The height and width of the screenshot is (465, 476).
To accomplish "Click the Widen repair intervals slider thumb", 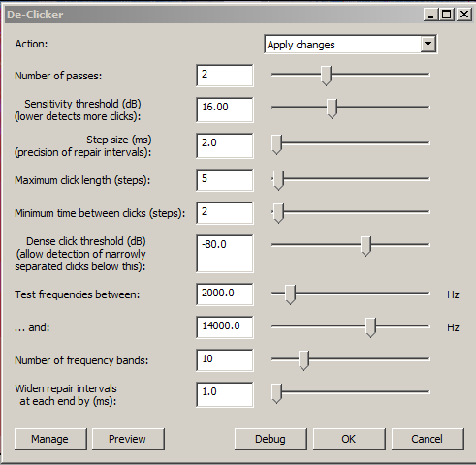I will [276, 393].
